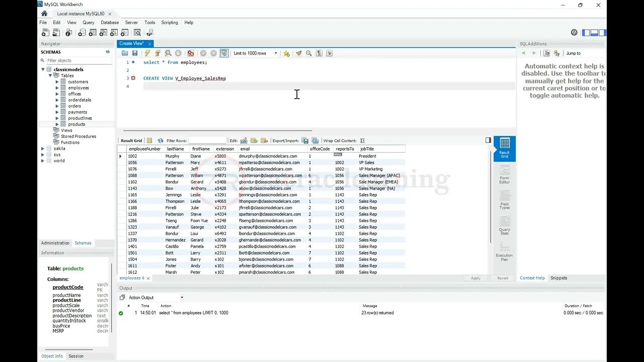Toggle the bottom output panel

click(594, 33)
